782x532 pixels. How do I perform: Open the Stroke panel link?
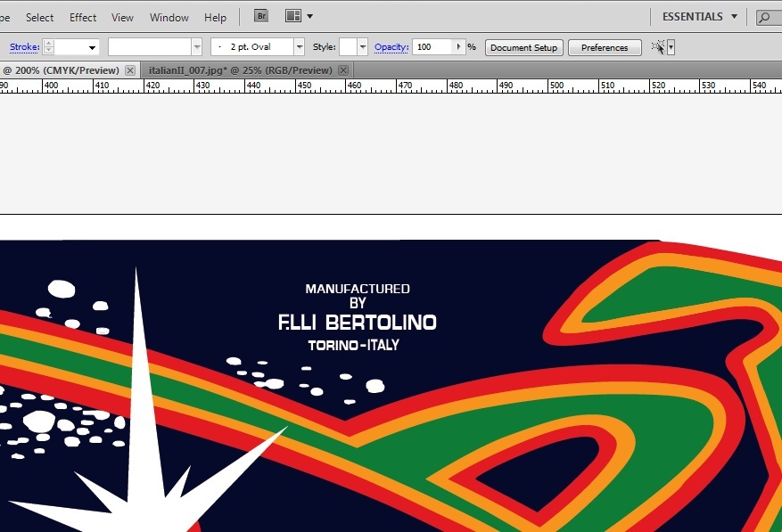[x=24, y=47]
